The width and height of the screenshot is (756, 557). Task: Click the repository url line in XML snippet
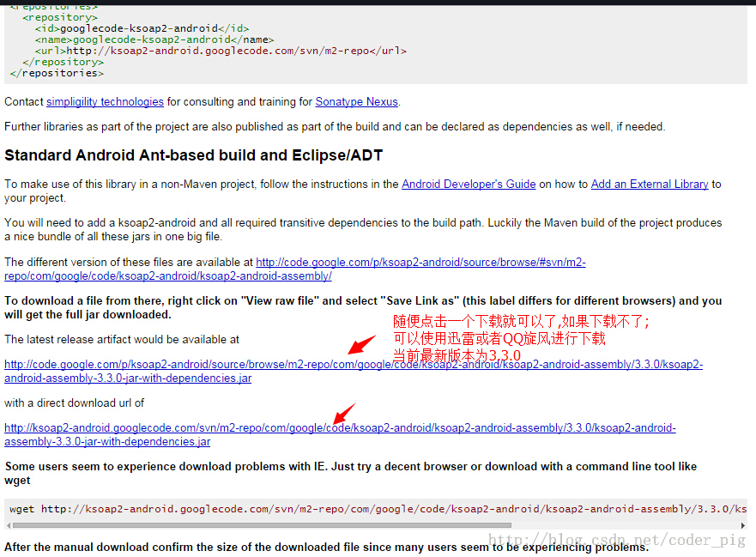(221, 51)
